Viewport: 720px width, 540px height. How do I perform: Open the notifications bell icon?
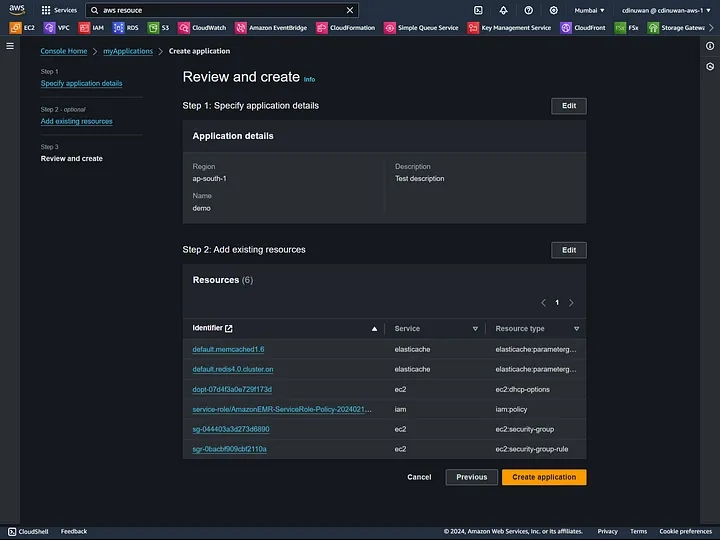(x=503, y=10)
